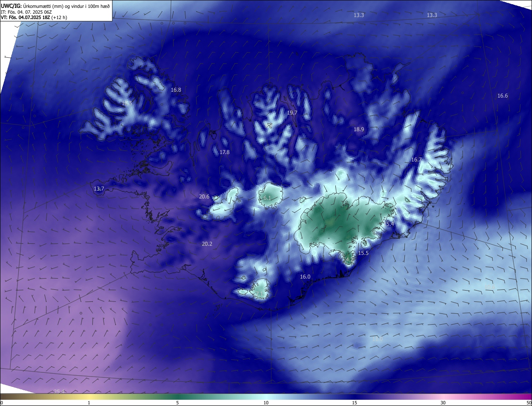The width and height of the screenshot is (532, 406).
Task: Click the 30 tick label on the color scale
Action: (443, 403)
